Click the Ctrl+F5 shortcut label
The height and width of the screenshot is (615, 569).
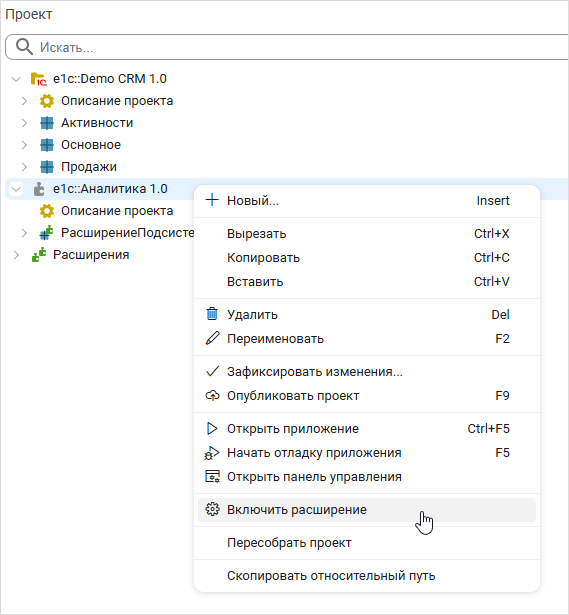pyautogui.click(x=488, y=429)
